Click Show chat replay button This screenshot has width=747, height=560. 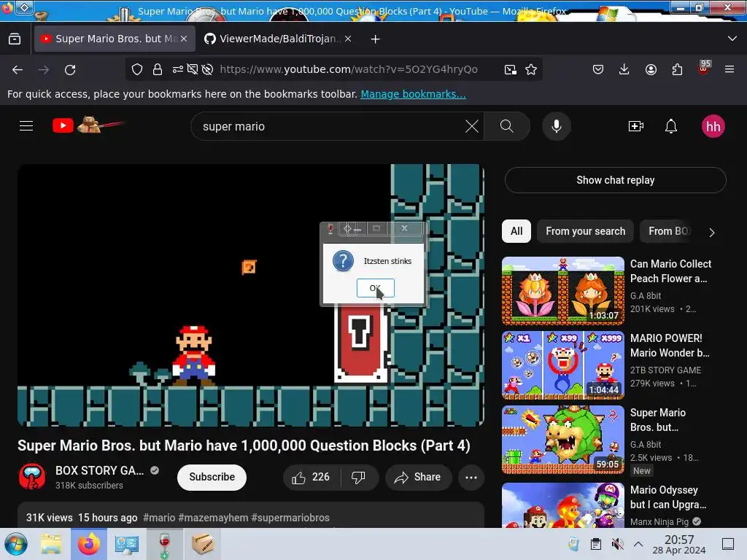[615, 180]
